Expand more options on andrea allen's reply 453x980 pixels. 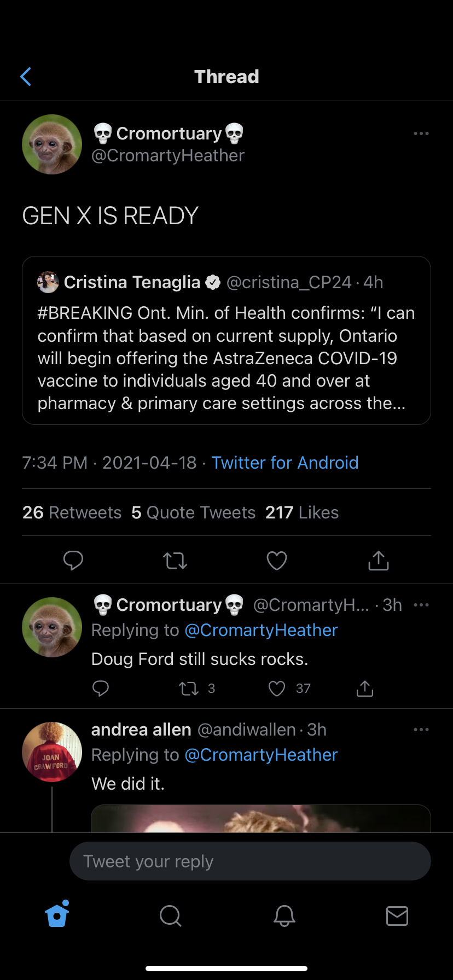[x=421, y=730]
